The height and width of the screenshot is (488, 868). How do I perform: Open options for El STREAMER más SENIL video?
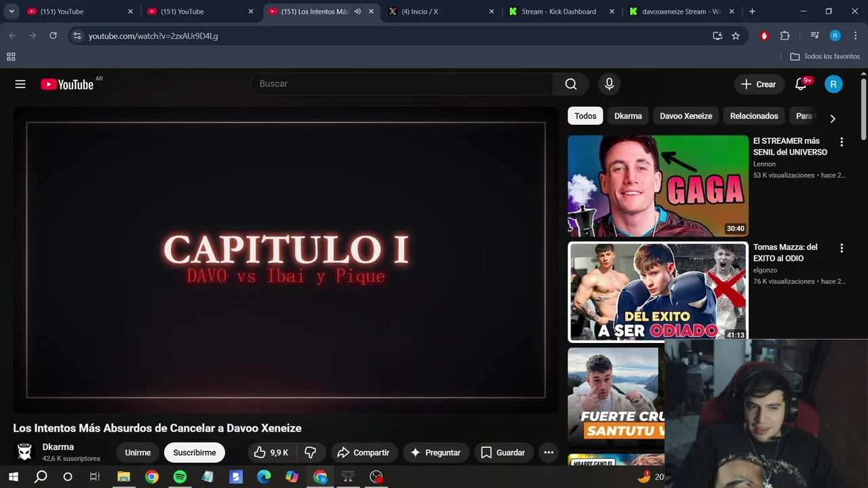842,142
